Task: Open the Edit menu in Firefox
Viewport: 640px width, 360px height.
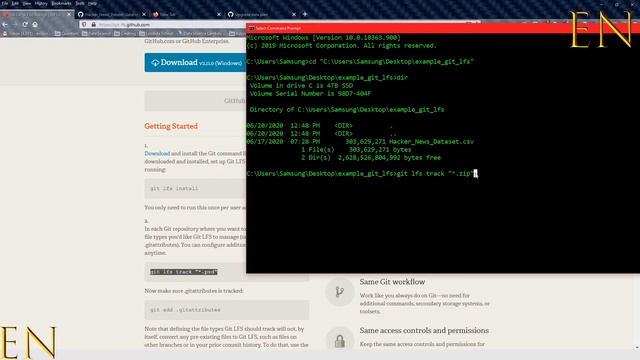Action: (15, 3)
